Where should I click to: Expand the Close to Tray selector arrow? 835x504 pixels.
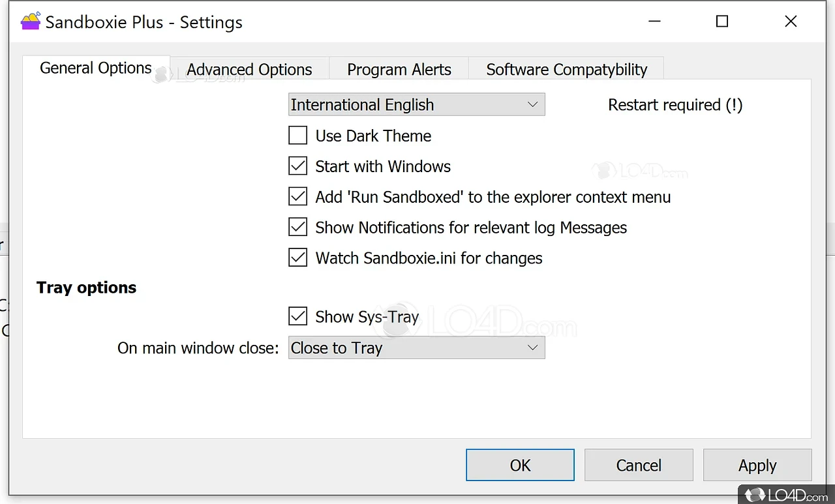533,348
